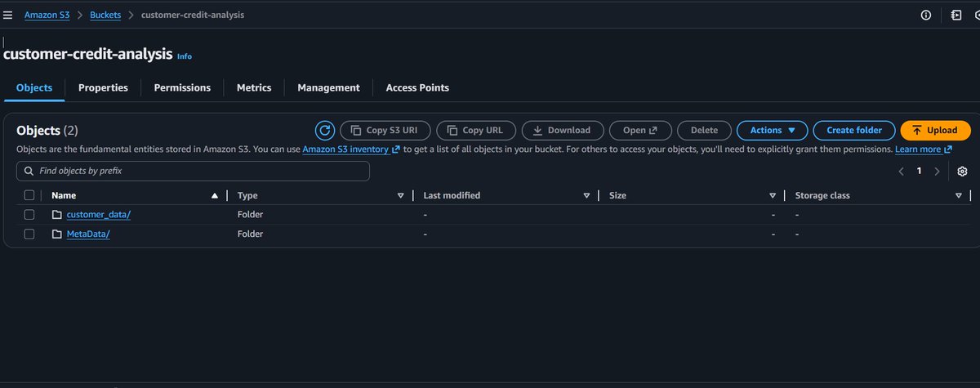The image size is (980, 388).
Task: Open the Metrics tab
Action: coord(254,87)
